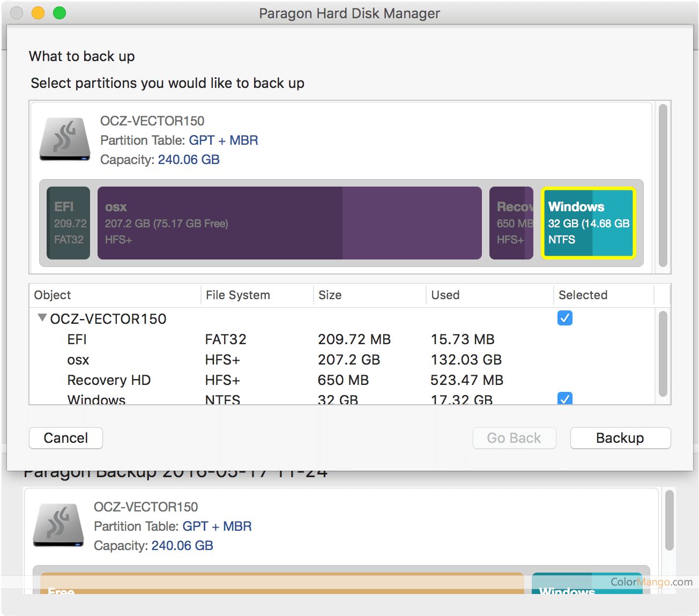
Task: Select the Recovery HD row in the table
Action: pos(342,380)
